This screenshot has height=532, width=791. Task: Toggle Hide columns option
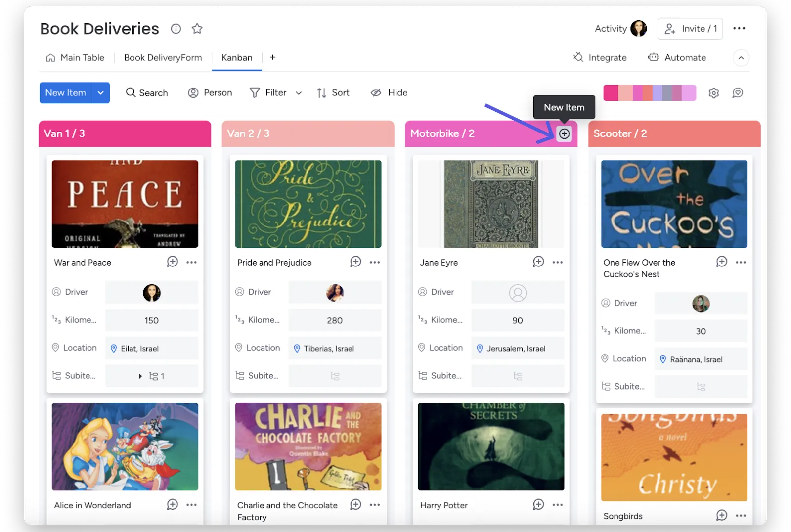(x=389, y=93)
